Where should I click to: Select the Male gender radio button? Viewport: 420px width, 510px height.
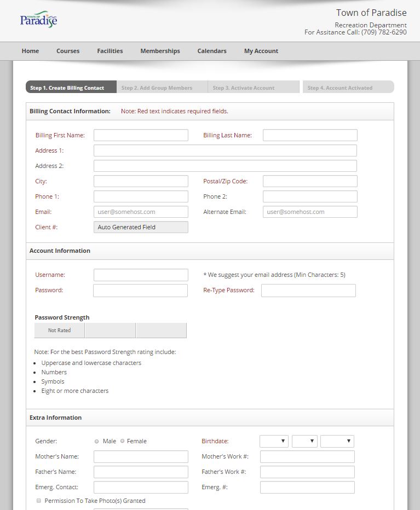(x=97, y=441)
